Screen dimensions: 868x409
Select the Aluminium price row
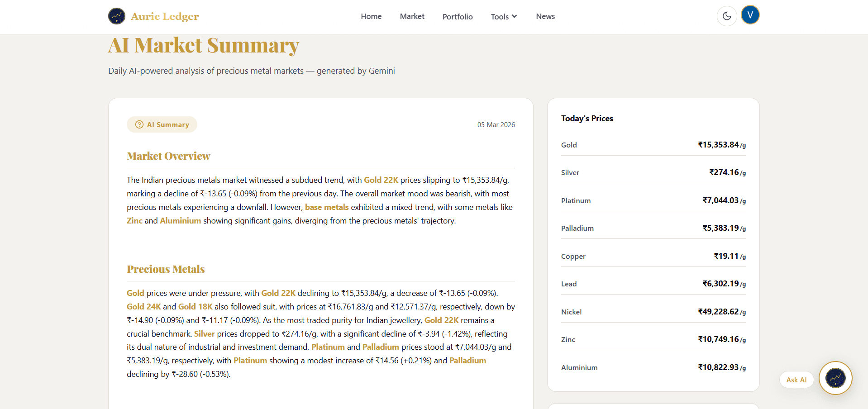pyautogui.click(x=653, y=367)
